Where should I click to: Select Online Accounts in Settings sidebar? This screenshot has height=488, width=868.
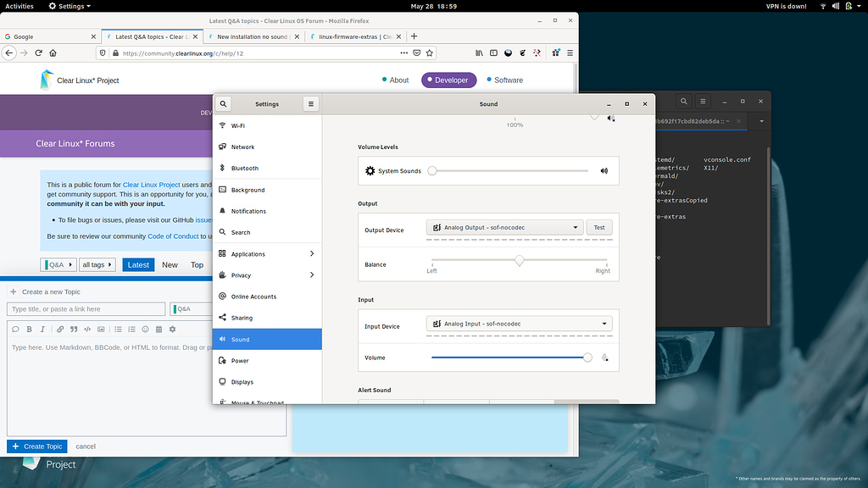tap(267, 297)
